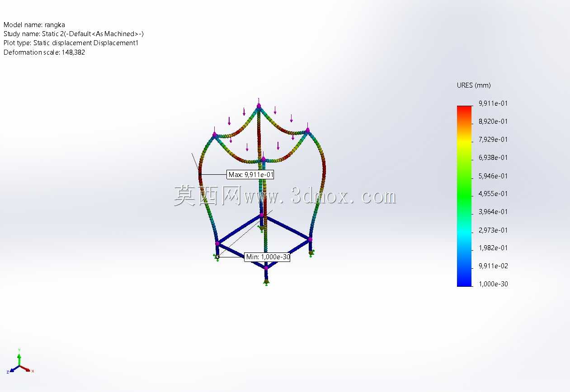Viewport: 570px width, 392px height.
Task: Select the URES (mm) legend title
Action: pos(474,85)
